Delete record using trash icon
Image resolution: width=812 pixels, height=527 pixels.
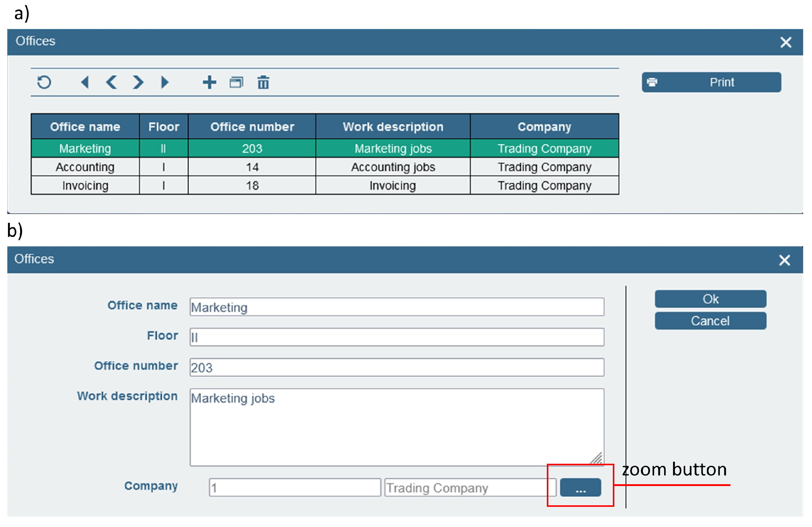click(x=263, y=82)
